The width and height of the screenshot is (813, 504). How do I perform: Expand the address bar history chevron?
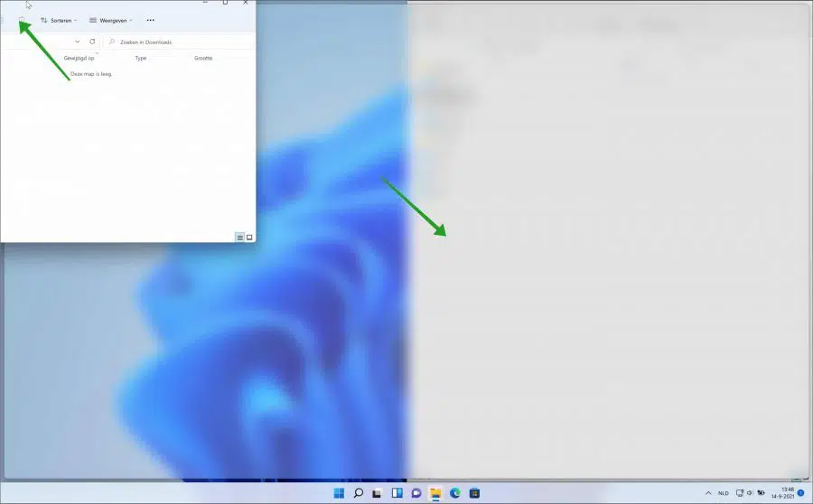(x=78, y=42)
